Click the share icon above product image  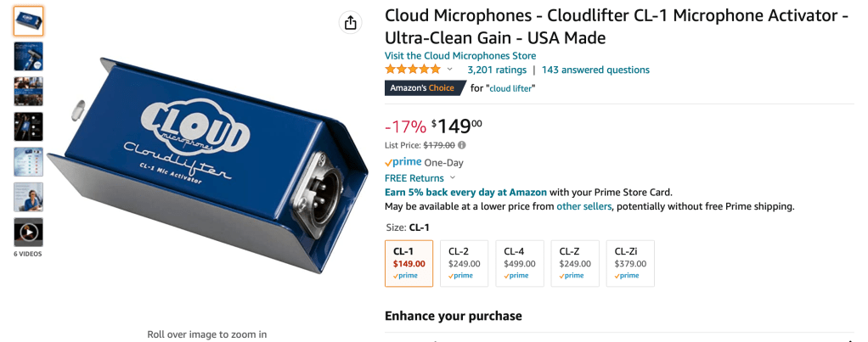[x=351, y=23]
